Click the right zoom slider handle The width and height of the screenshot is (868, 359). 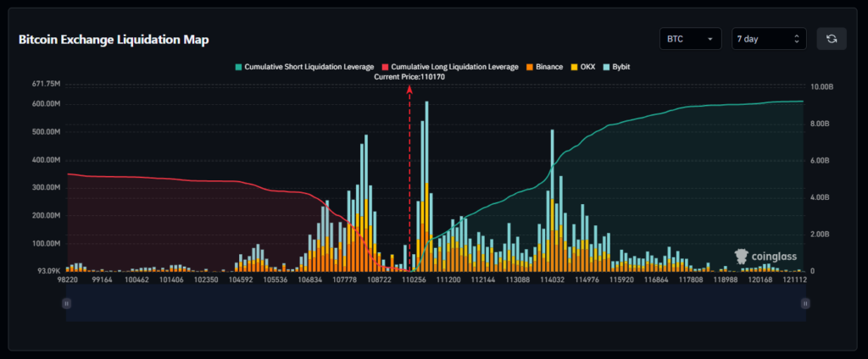[x=805, y=303]
